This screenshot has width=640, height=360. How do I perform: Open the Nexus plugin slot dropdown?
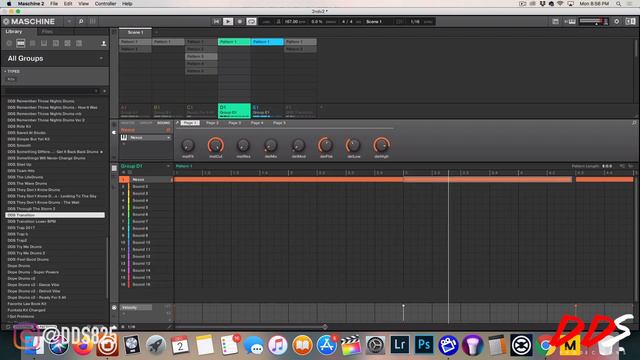(x=169, y=138)
